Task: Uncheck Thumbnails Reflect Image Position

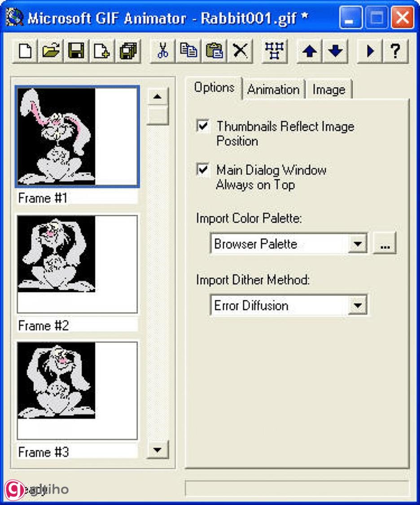Action: tap(203, 127)
